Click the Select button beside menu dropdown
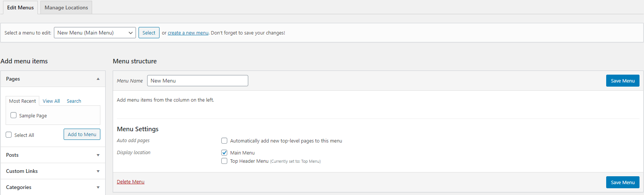644x195 pixels. point(149,33)
